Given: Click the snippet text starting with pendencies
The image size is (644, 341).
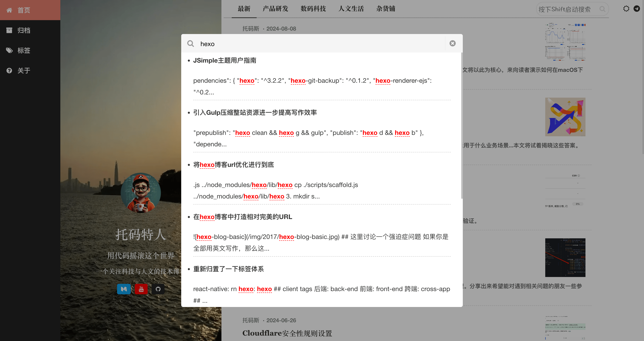Looking at the screenshot, I should pos(312,86).
